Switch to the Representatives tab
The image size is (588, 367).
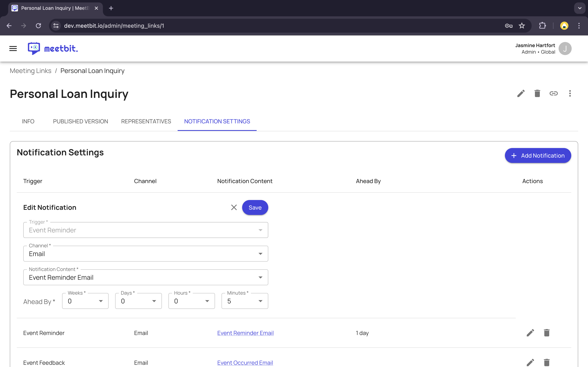146,121
